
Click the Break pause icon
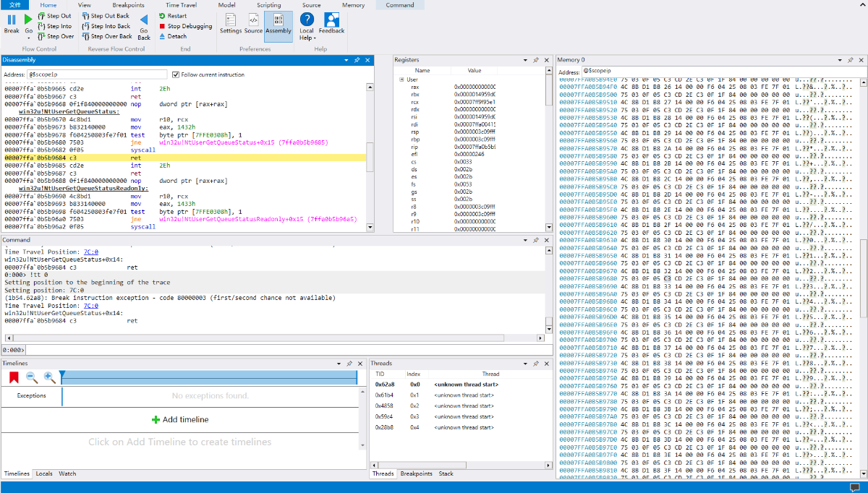point(12,20)
